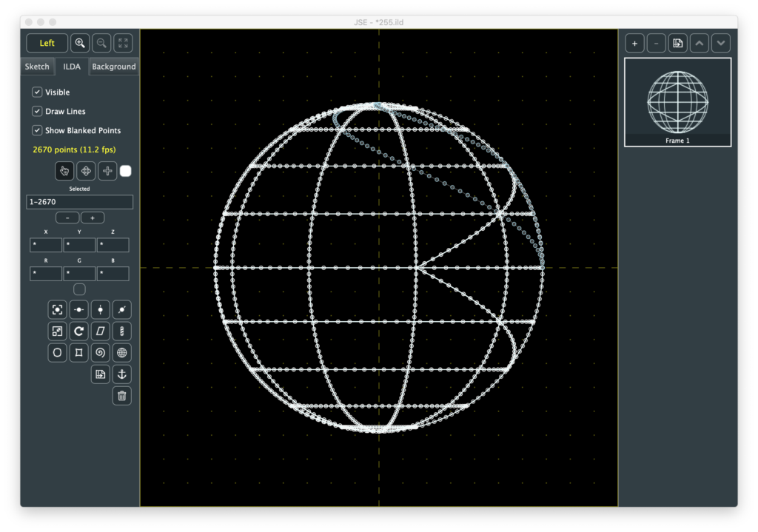Click the anchor icon
Image resolution: width=758 pixels, height=532 pixels.
coord(122,374)
